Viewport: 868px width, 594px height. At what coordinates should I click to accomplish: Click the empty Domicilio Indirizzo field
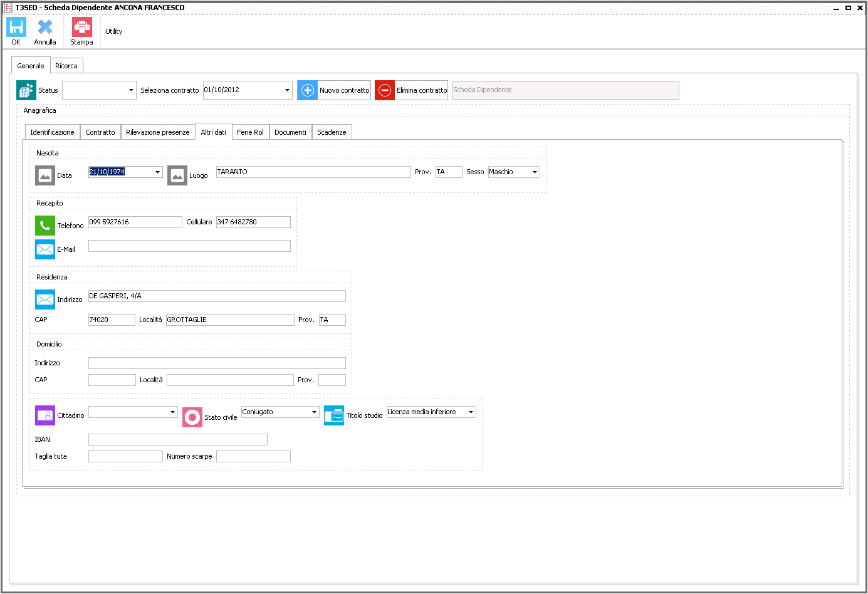(x=217, y=363)
